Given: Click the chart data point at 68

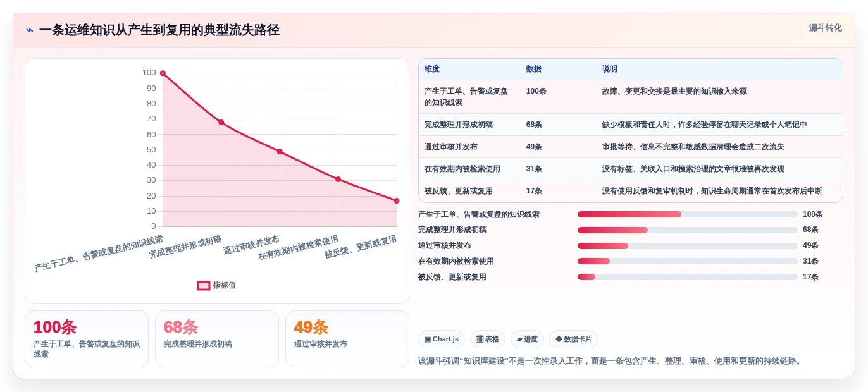Looking at the screenshot, I should (221, 122).
